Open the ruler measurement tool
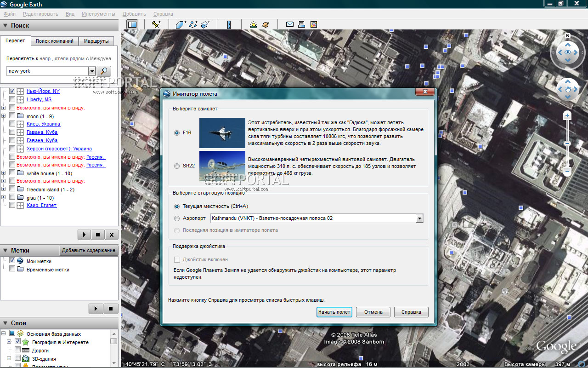588x368 pixels. click(229, 24)
